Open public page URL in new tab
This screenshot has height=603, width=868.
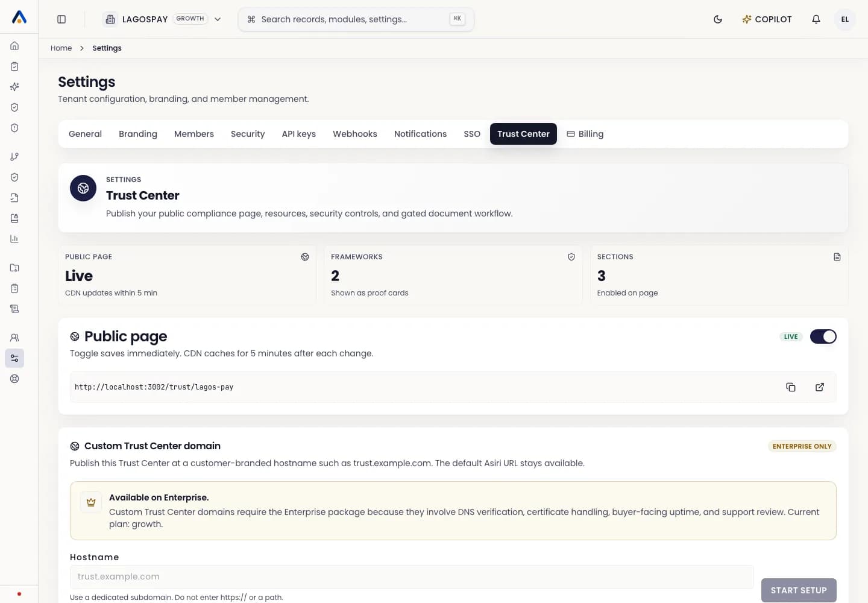coord(820,387)
